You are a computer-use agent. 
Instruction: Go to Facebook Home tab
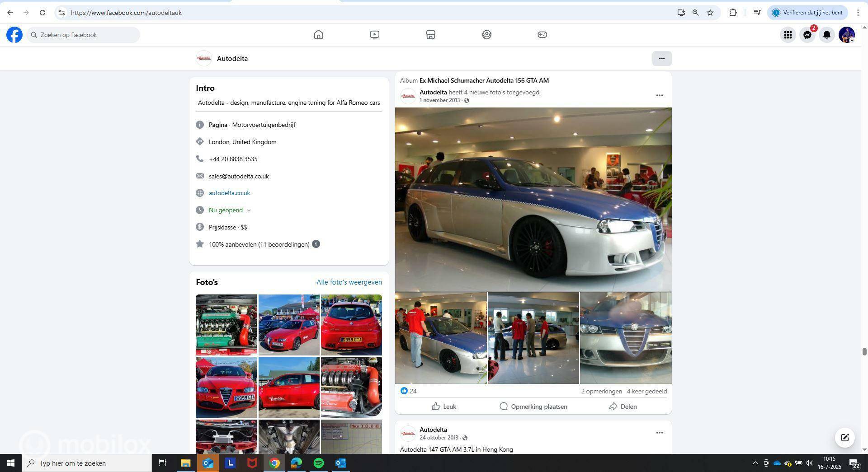click(x=318, y=35)
